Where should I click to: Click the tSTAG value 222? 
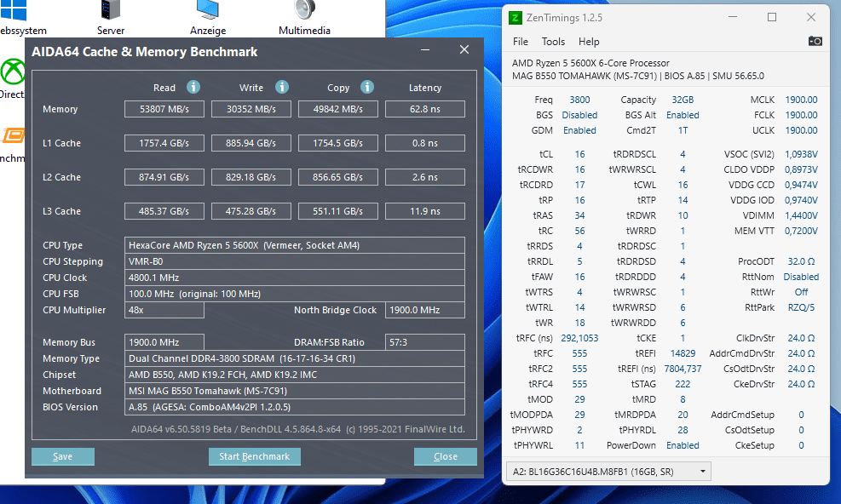pos(683,385)
